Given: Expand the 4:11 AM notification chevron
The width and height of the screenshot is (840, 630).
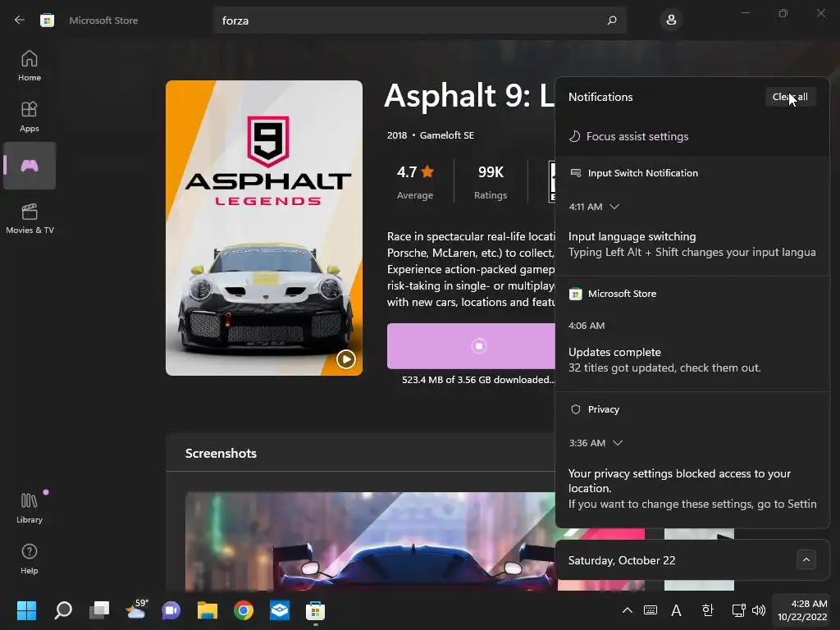Looking at the screenshot, I should coord(614,207).
